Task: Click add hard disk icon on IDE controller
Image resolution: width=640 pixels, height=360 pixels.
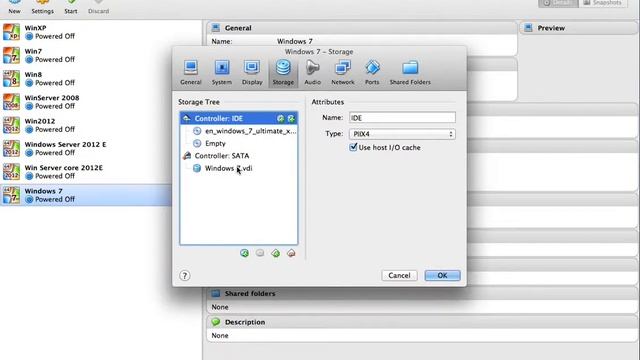Action: point(291,118)
